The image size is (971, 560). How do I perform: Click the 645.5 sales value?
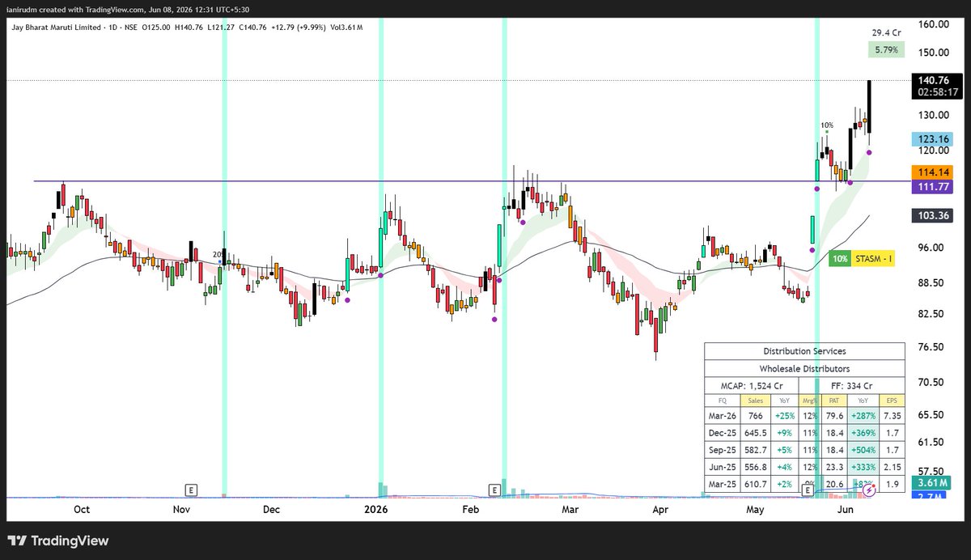tap(755, 433)
